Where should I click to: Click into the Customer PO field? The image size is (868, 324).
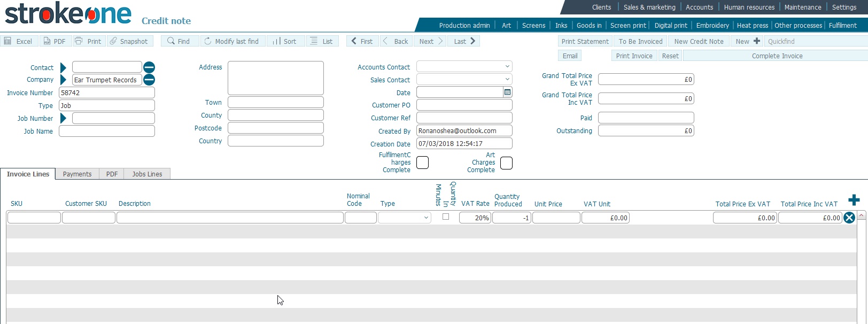click(x=464, y=105)
